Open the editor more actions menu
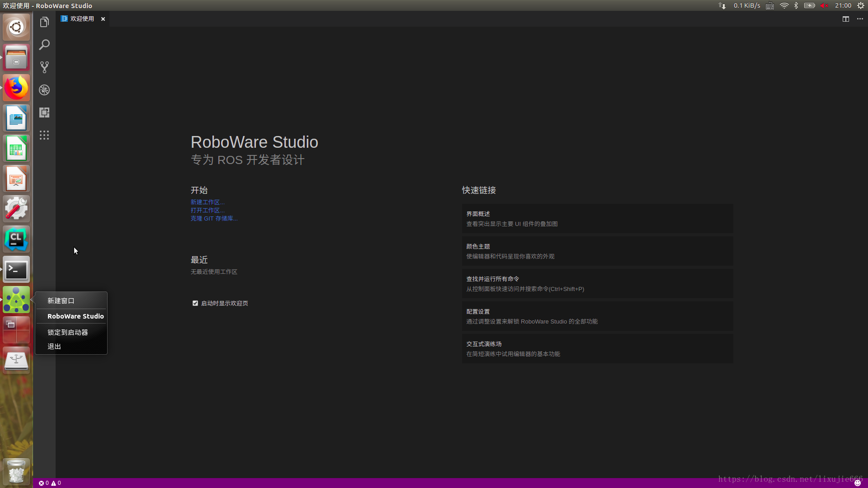This screenshot has width=868, height=488. pyautogui.click(x=860, y=19)
